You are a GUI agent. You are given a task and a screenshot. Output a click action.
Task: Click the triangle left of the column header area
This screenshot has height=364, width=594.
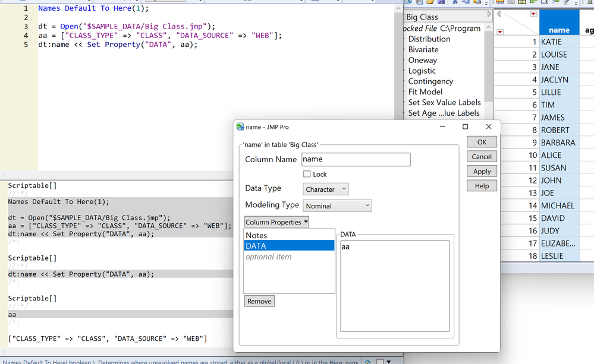pyautogui.click(x=499, y=14)
